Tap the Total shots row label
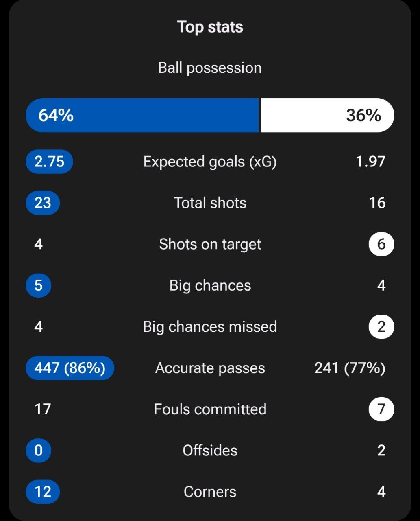Image resolution: width=420 pixels, height=521 pixels. click(x=210, y=203)
